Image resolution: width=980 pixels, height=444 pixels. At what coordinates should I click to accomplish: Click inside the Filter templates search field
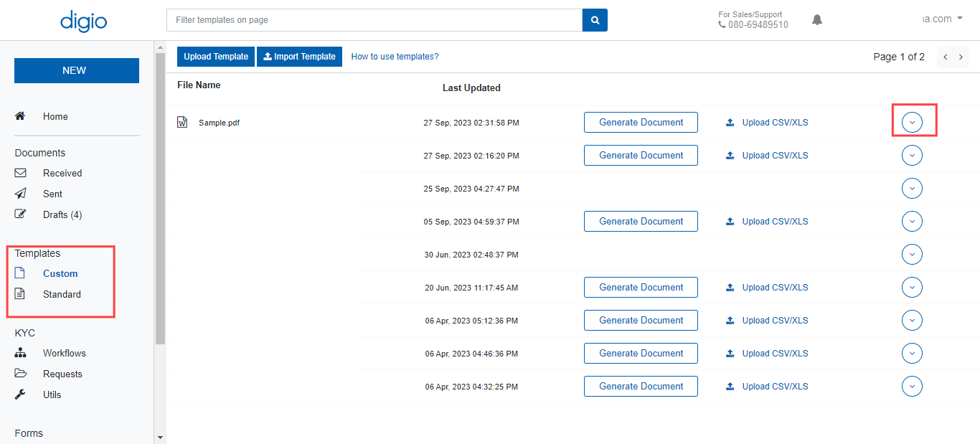coord(373,19)
